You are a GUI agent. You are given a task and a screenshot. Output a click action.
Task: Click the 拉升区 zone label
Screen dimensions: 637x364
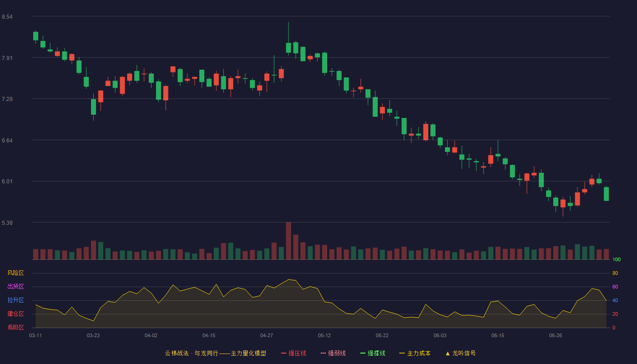pyautogui.click(x=15, y=300)
